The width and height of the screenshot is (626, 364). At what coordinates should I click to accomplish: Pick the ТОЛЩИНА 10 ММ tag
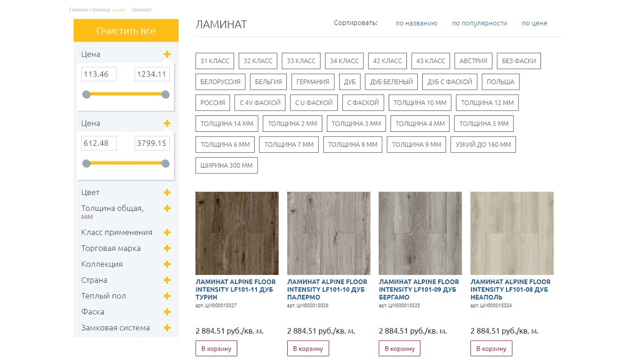[x=420, y=103]
